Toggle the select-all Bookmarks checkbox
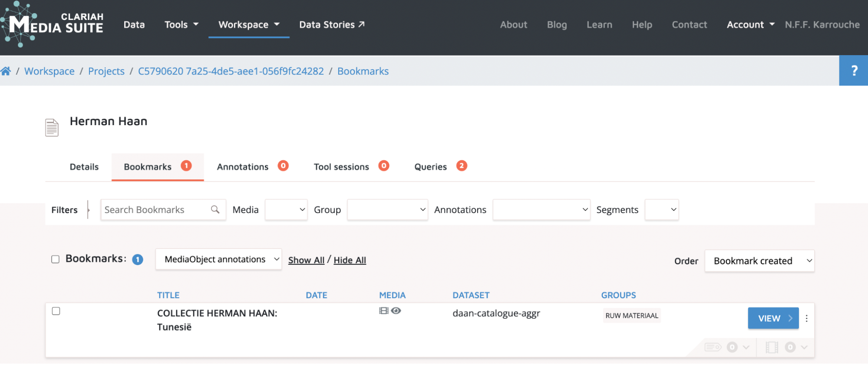 56,259
